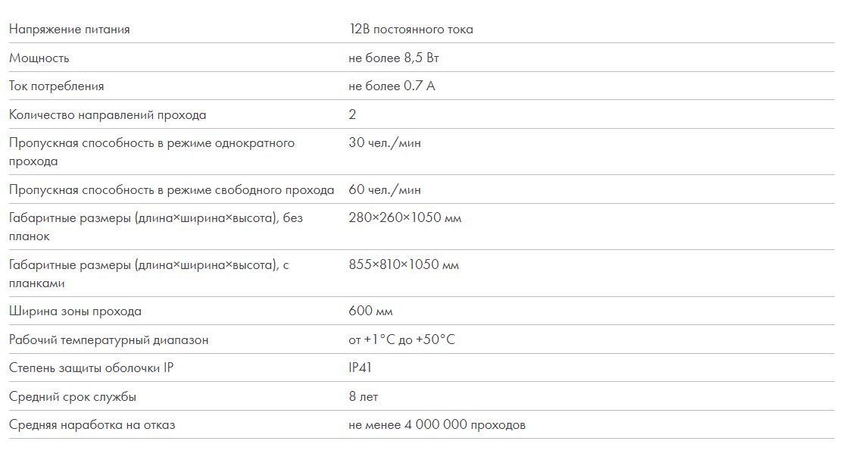The width and height of the screenshot is (868, 463).
Task: Click the "Ток потребления" label
Action: 57,86
